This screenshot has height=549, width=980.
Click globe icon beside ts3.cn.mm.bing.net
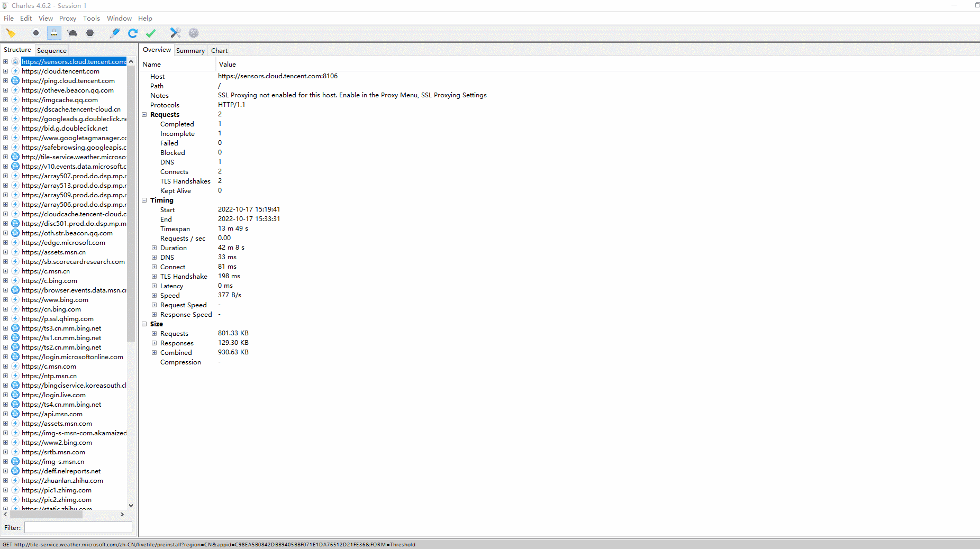pos(15,328)
